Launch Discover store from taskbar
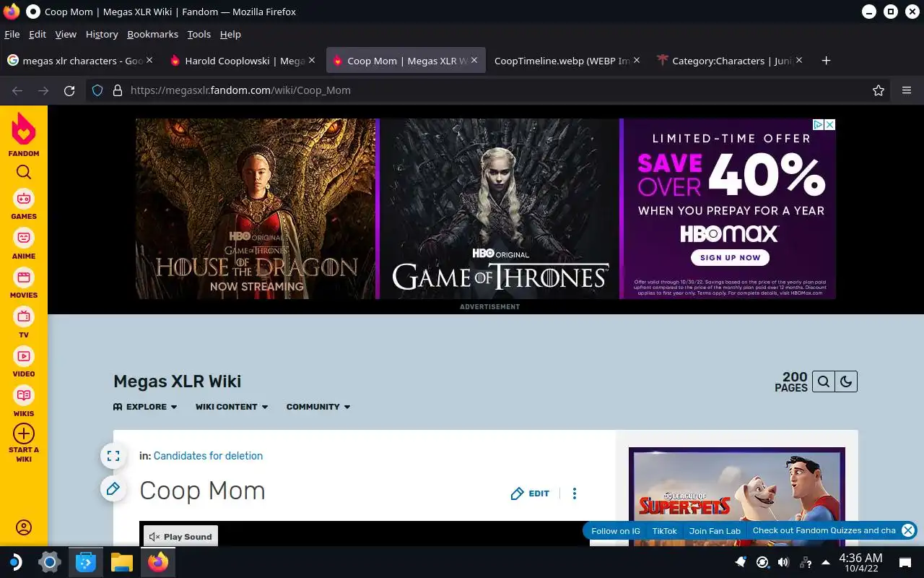Viewport: 924px width, 578px height. point(86,562)
